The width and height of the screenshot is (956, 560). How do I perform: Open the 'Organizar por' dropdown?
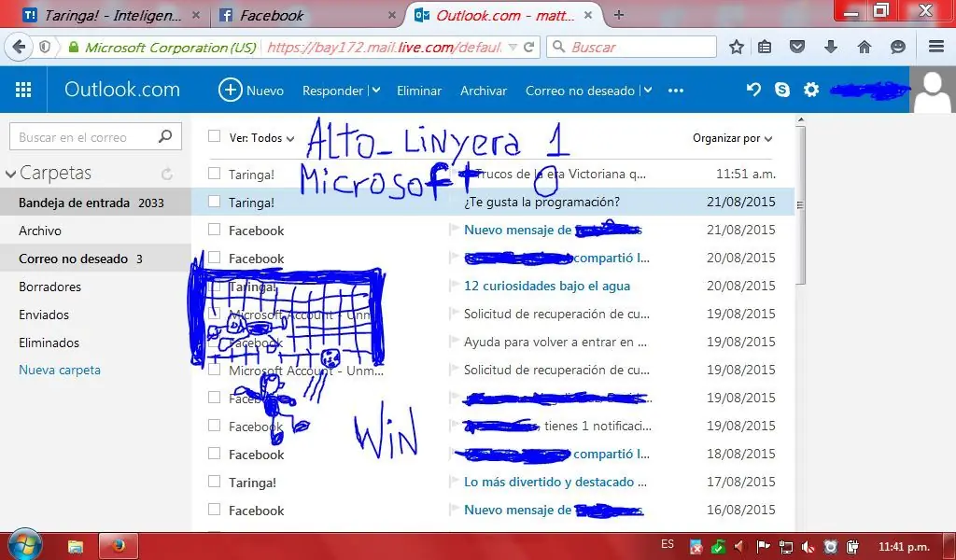[734, 137]
